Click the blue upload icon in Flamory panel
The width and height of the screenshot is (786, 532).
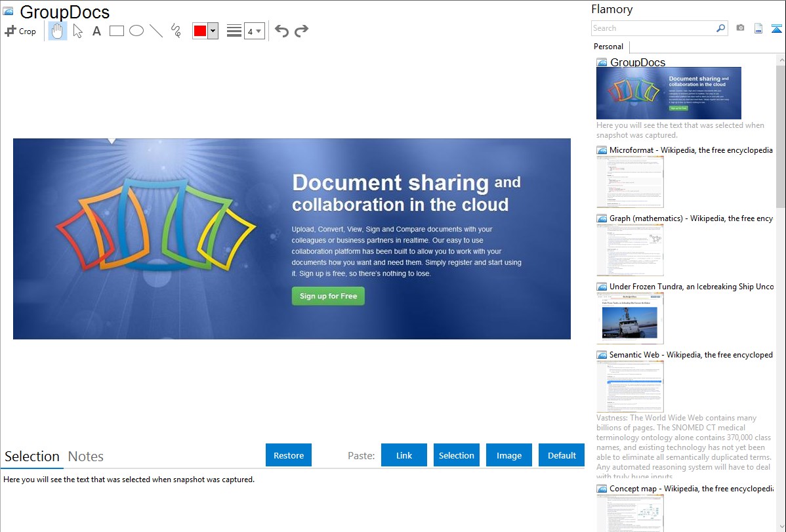(x=776, y=28)
